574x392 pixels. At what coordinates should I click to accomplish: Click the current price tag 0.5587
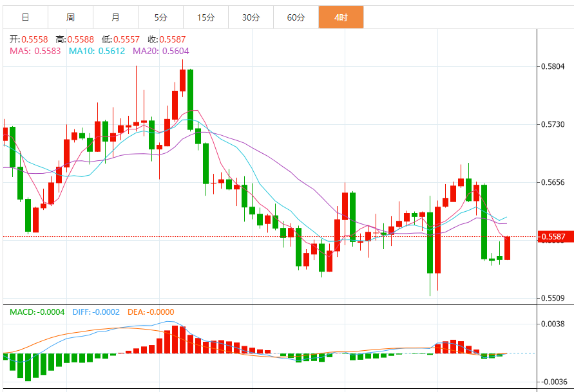click(x=554, y=238)
